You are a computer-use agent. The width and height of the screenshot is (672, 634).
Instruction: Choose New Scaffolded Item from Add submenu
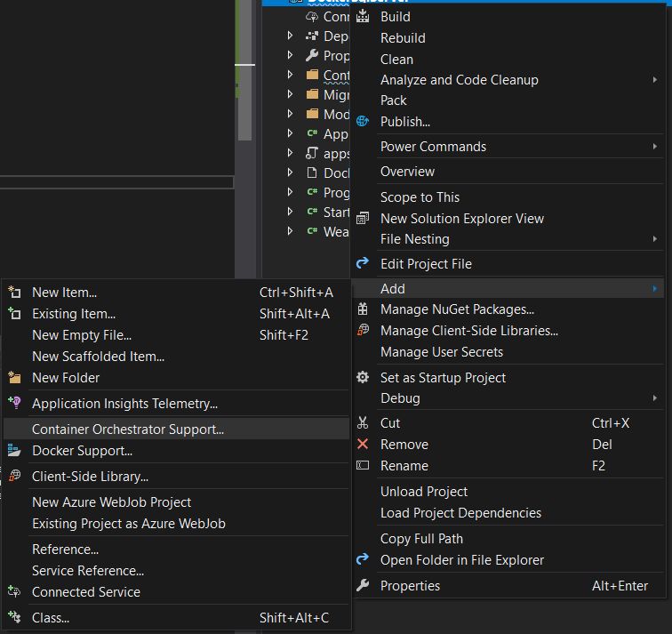[98, 357]
